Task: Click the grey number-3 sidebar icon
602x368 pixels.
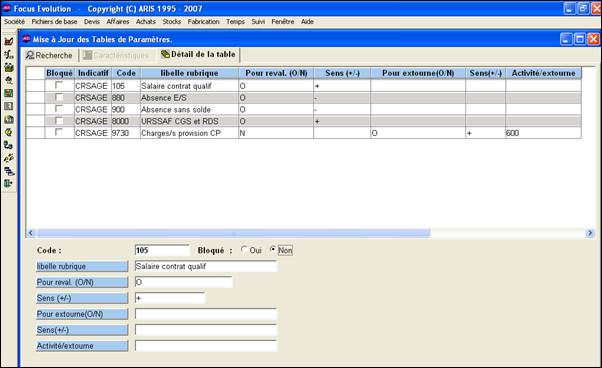Action: (x=8, y=106)
